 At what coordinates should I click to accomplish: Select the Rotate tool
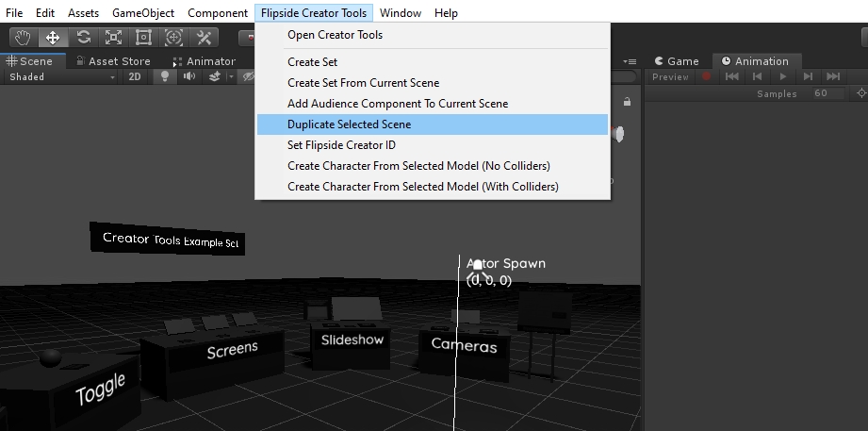click(84, 38)
